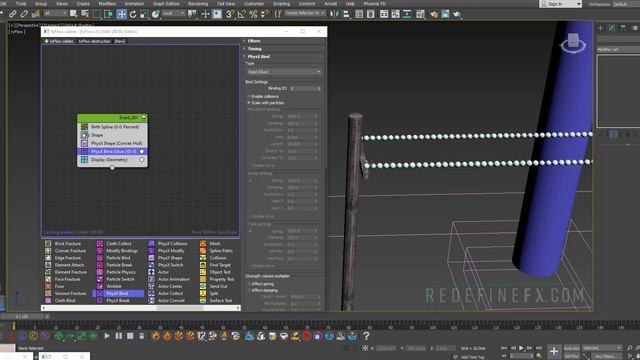Pick the Cloth Collect operator

click(x=114, y=244)
